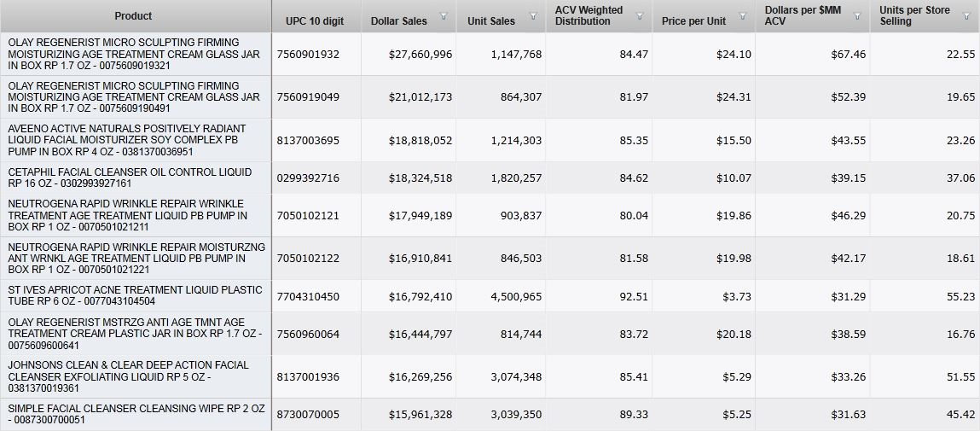Select the St Ives Apricot Acne product
The height and width of the screenshot is (431, 980).
(135, 295)
